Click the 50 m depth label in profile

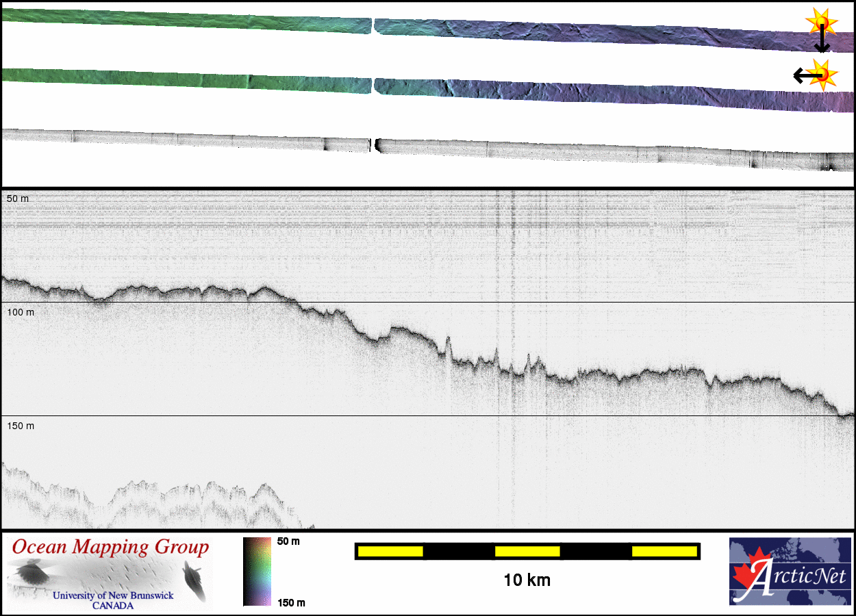coord(18,198)
